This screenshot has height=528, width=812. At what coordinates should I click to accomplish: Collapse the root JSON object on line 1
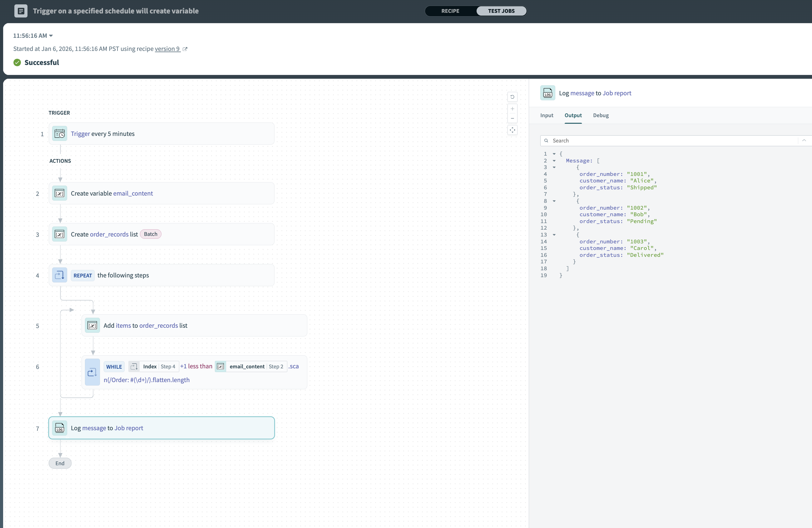coord(554,154)
